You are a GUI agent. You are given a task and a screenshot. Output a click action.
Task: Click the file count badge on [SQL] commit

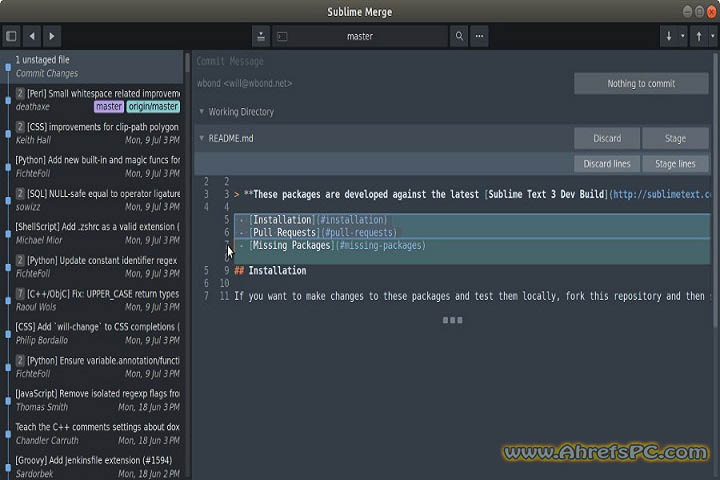point(20,193)
